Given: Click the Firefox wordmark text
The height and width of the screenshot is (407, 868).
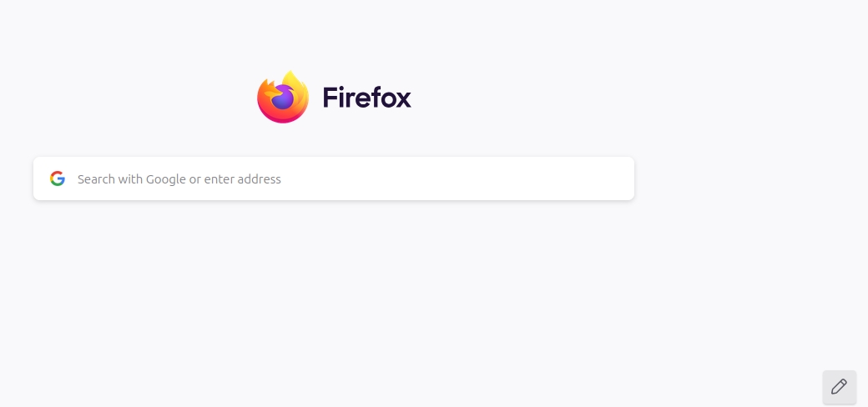Looking at the screenshot, I should point(366,98).
